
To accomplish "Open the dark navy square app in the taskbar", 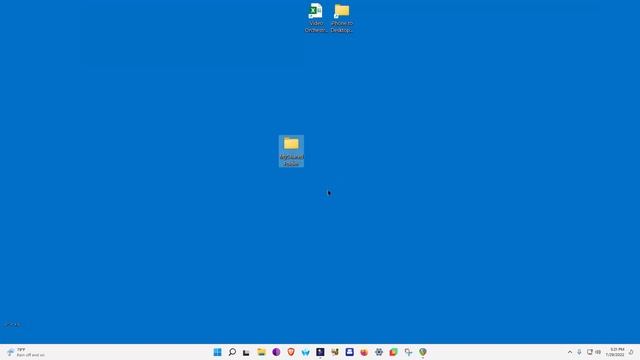I will (320, 352).
